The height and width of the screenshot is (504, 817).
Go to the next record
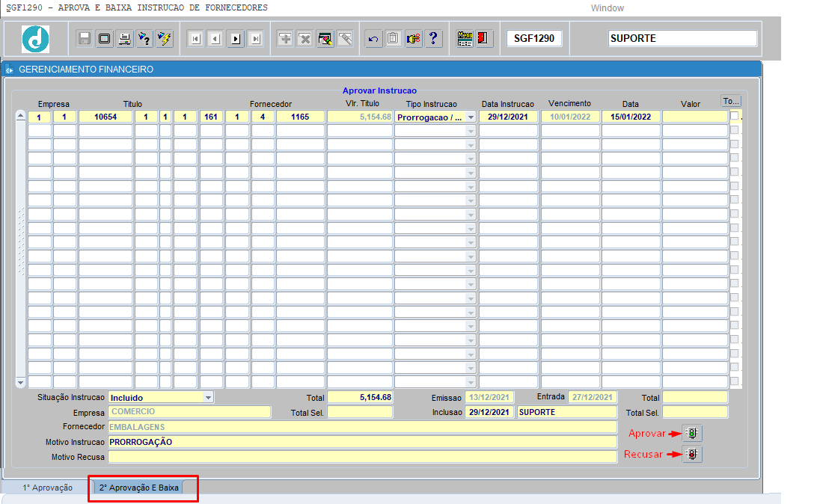[236, 39]
